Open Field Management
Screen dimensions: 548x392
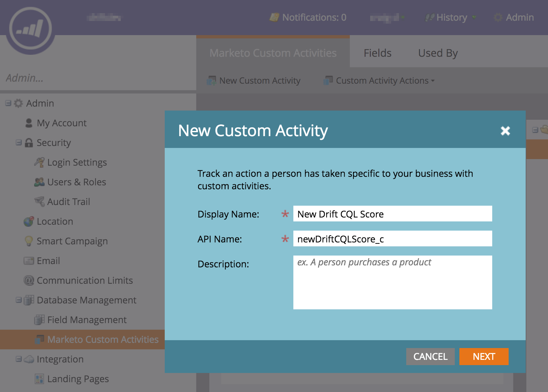coord(87,320)
